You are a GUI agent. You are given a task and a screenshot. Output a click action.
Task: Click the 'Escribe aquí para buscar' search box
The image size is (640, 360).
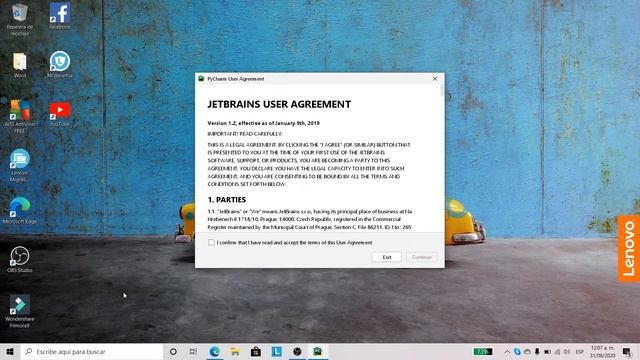click(x=92, y=351)
